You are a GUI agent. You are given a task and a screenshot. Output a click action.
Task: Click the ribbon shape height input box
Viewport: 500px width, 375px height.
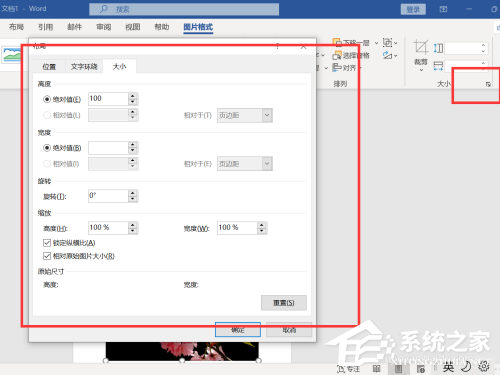click(462, 48)
